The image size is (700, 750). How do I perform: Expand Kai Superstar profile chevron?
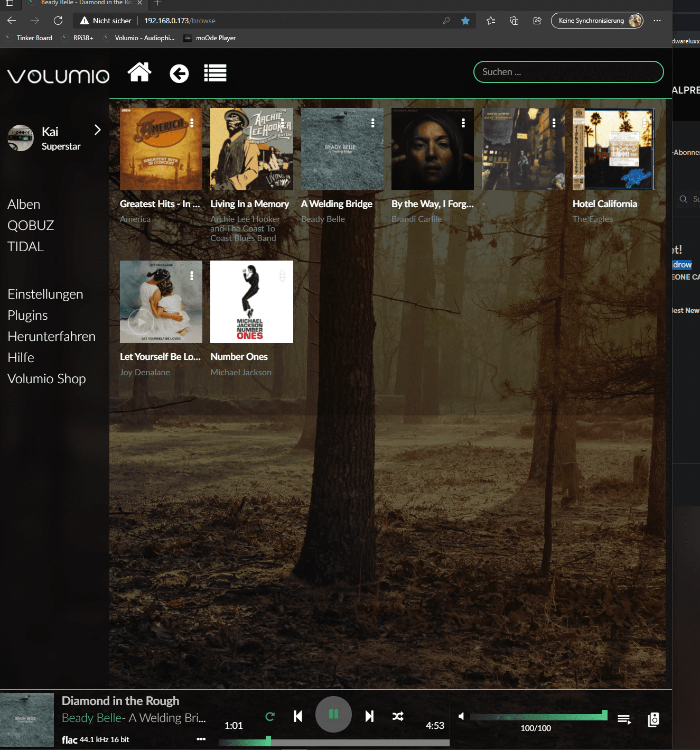coord(97,130)
